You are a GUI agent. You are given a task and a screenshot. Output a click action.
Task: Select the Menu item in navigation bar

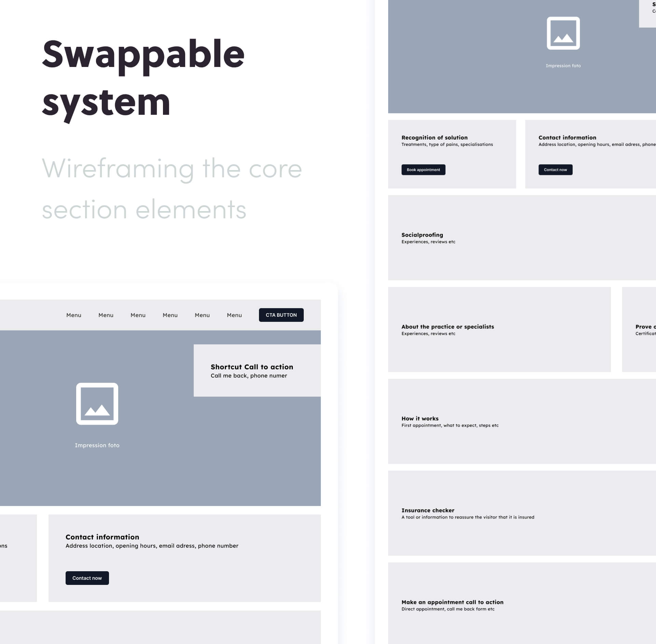coord(74,315)
